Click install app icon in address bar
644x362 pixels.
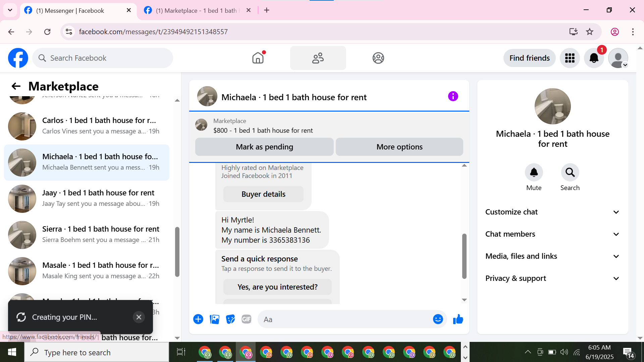pos(573,32)
